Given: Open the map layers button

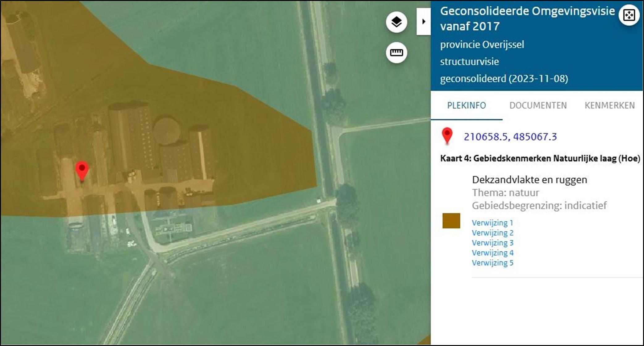Looking at the screenshot, I should (x=396, y=22).
